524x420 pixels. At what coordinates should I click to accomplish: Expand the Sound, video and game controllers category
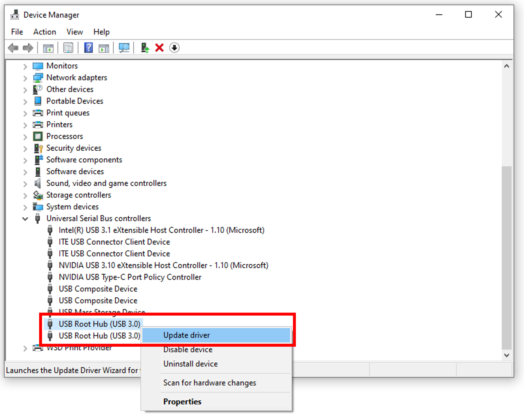tap(25, 184)
